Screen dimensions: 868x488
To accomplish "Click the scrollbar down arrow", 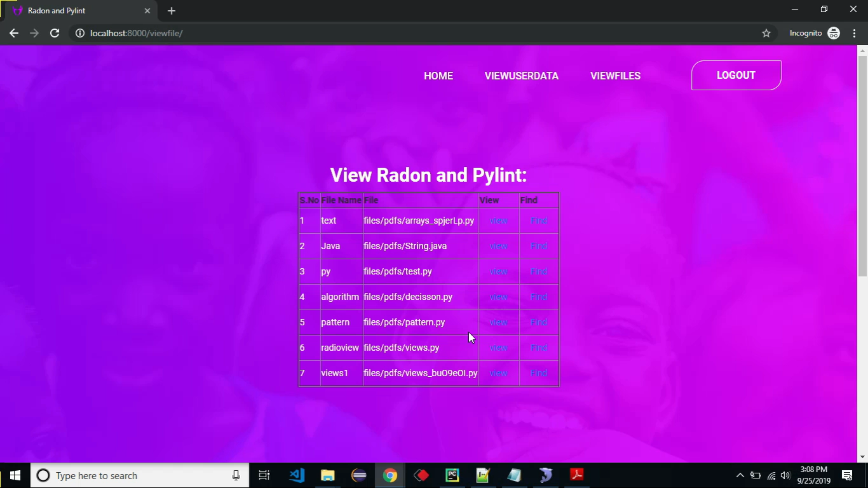I will coord(862,457).
